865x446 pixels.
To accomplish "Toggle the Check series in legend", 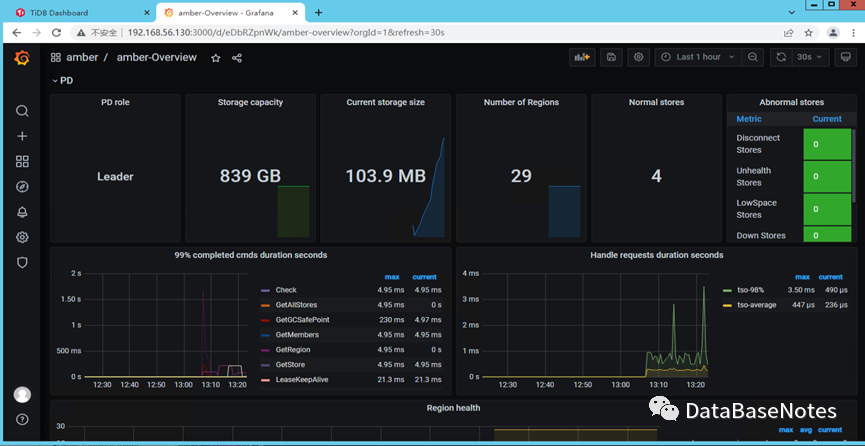I will tap(286, 290).
